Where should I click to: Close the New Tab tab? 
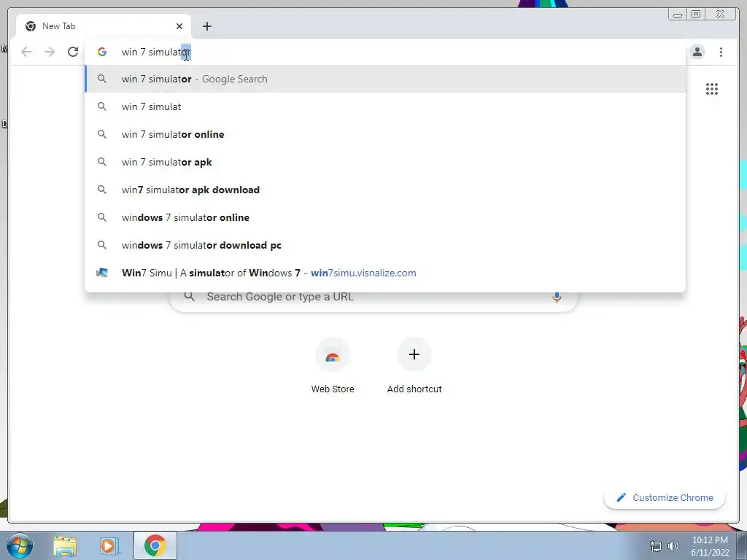click(179, 26)
